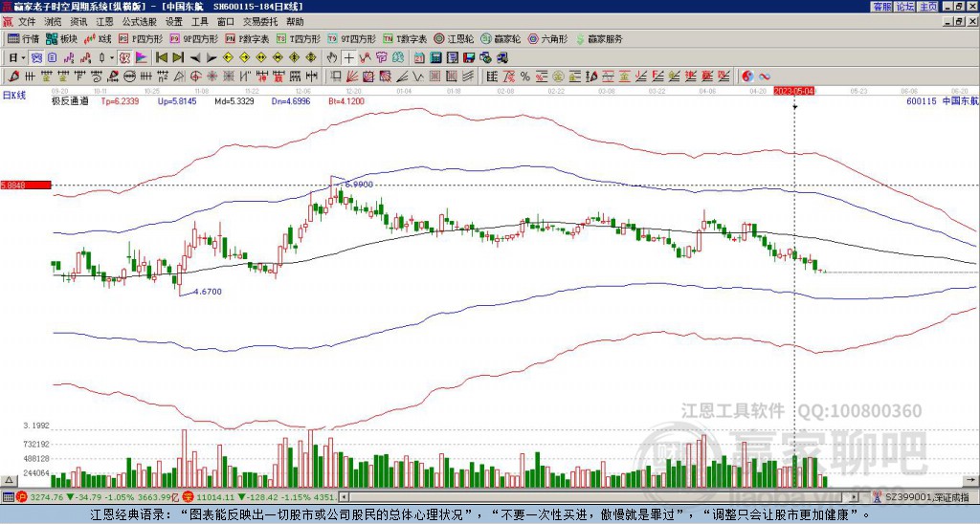Screen dimensions: 980x524
Task: Open the P数字表 tool
Action: [x=248, y=38]
